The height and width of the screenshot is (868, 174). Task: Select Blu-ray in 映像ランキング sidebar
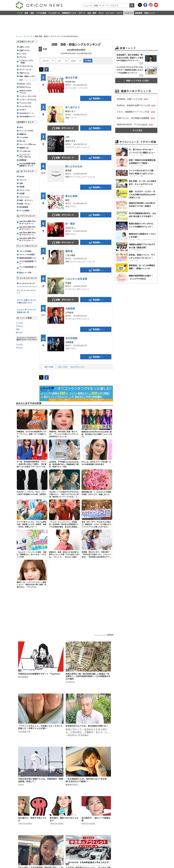tap(22, 141)
